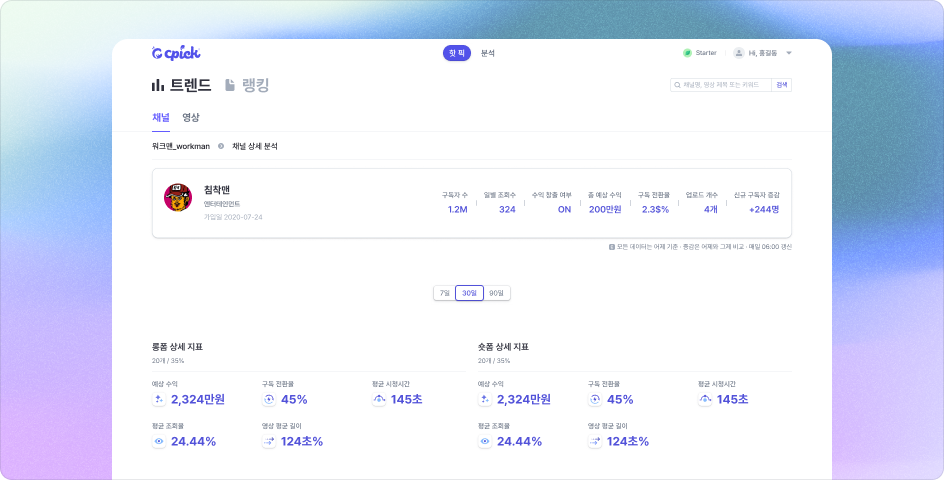Click the 채널 상세 분석 breadcrumb
944x480 pixels.
[255, 146]
